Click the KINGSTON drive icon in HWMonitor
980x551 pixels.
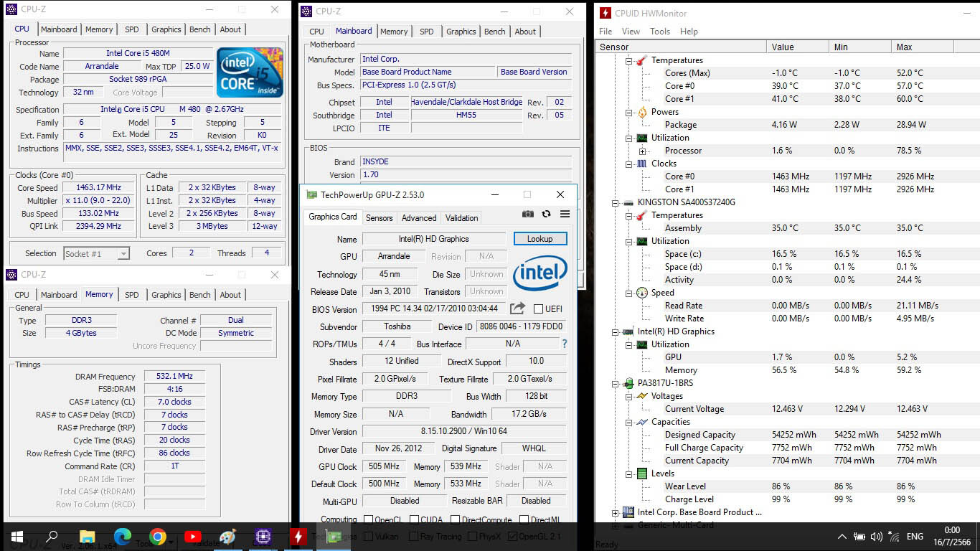coord(628,202)
